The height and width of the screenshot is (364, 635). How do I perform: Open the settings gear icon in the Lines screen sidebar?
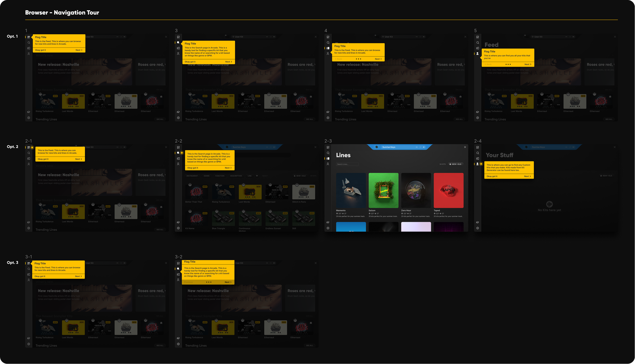point(328,228)
